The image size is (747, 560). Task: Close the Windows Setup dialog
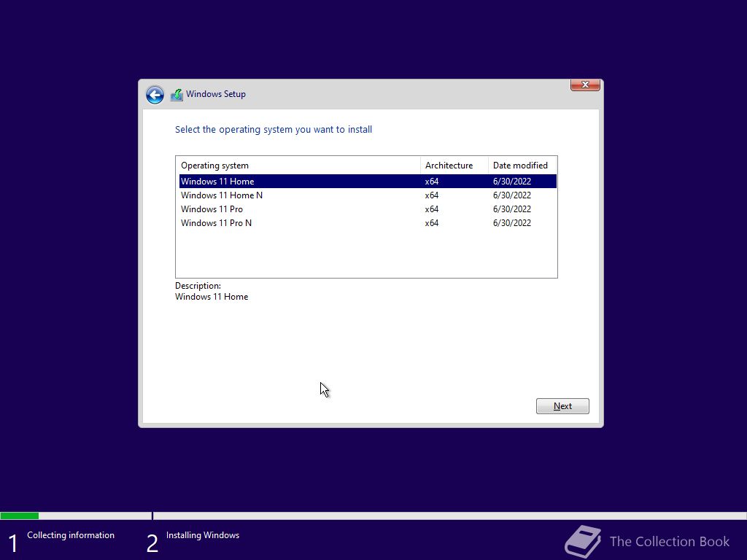(x=585, y=85)
